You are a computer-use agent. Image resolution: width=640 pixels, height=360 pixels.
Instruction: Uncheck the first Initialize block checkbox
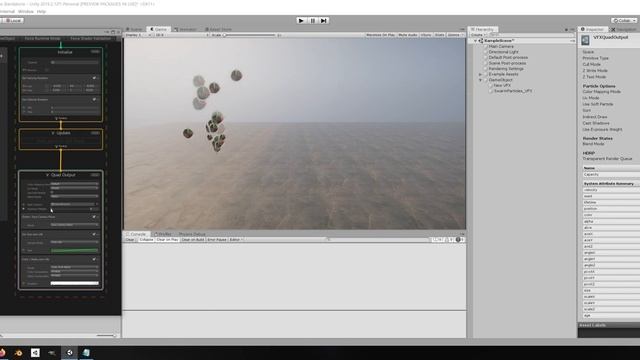pos(94,78)
